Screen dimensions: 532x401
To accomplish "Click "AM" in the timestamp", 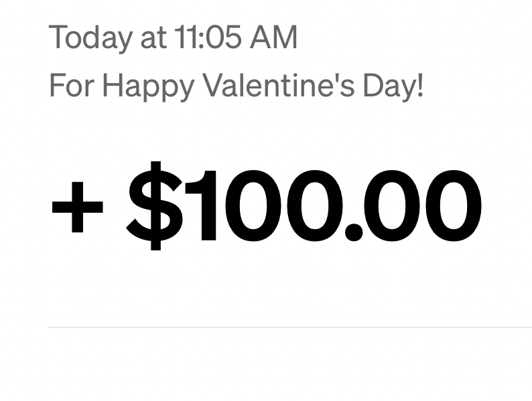I will coord(273,37).
